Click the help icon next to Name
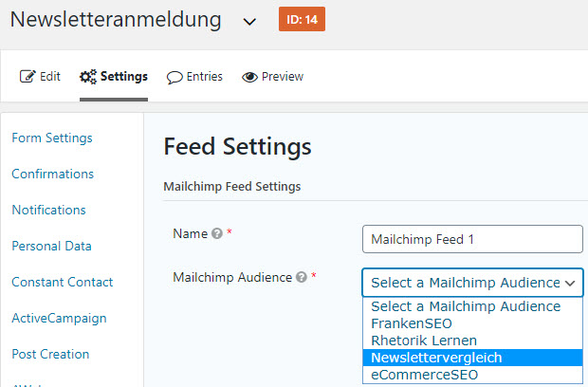The image size is (588, 387). [x=217, y=233]
